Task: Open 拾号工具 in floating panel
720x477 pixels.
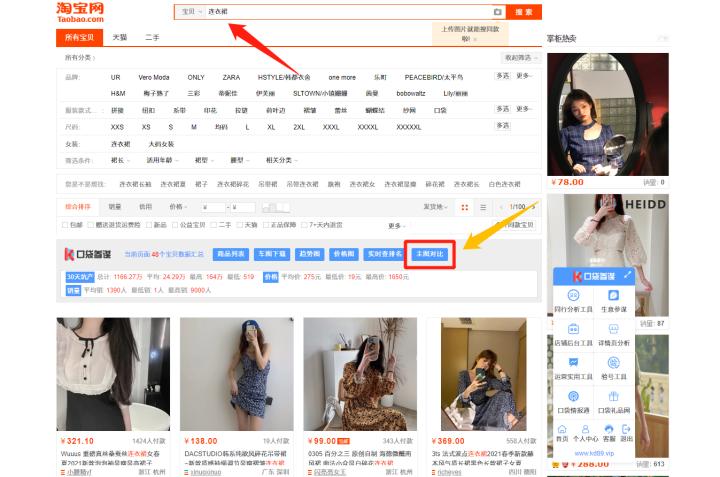Action: pyautogui.click(x=613, y=369)
